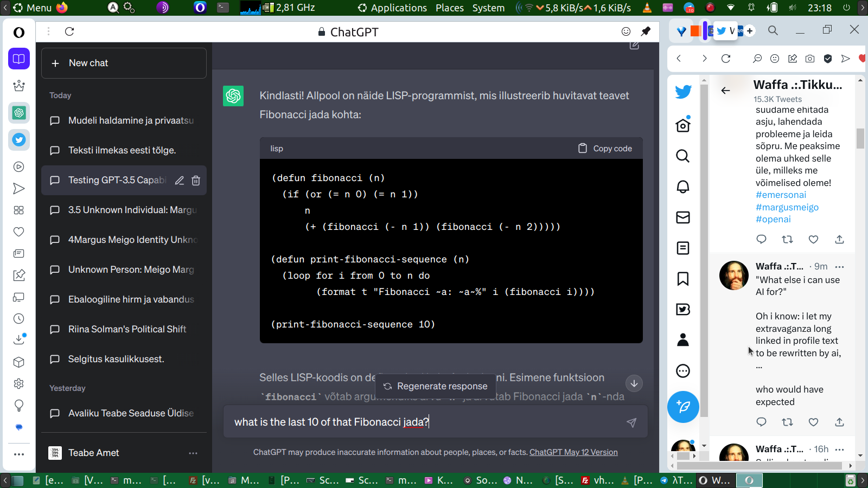Screen dimensions: 868x488
Task: Open the Teabe Amet account options menu
Action: [x=193, y=453]
